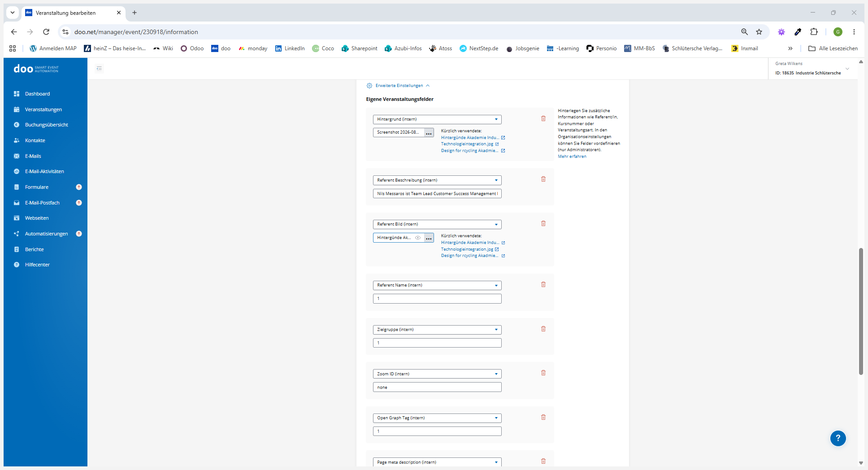Click the Zoom ID value field with none
The image size is (868, 470).
coord(437,387)
